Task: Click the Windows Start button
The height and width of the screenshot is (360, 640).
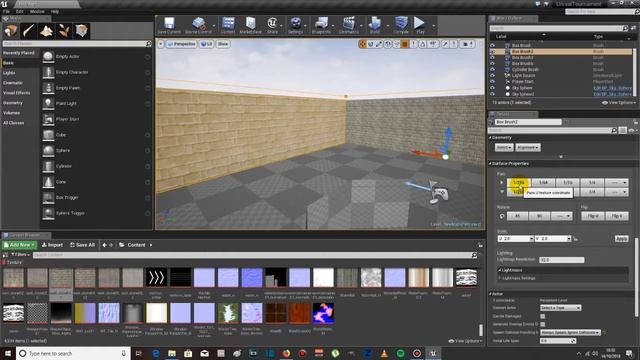Action: [8, 353]
